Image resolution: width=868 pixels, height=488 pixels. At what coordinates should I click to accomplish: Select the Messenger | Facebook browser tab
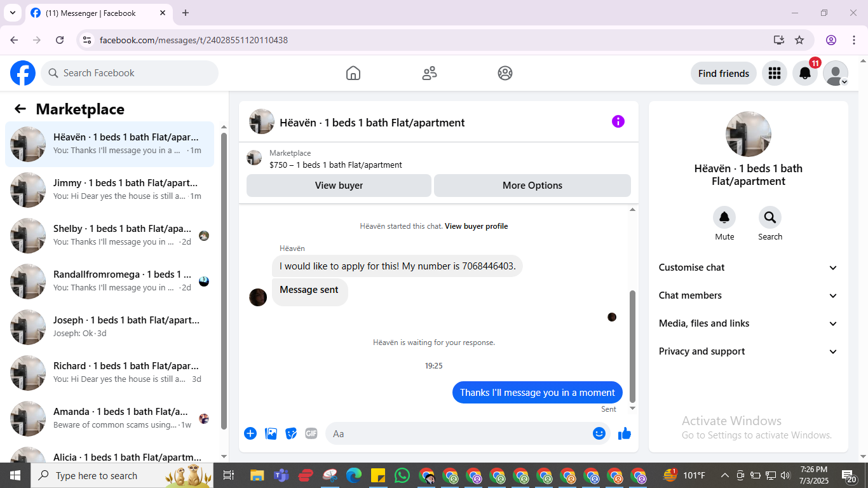pyautogui.click(x=98, y=13)
